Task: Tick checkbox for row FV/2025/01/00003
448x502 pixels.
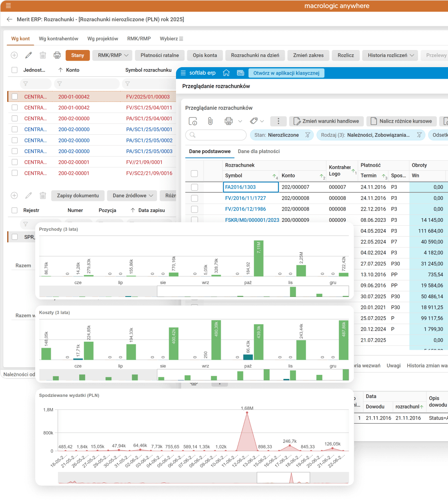Action: pos(15,97)
